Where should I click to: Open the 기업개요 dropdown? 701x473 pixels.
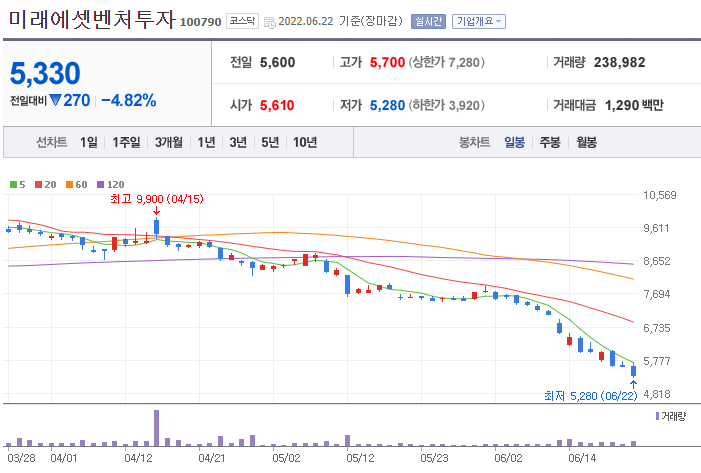point(479,21)
